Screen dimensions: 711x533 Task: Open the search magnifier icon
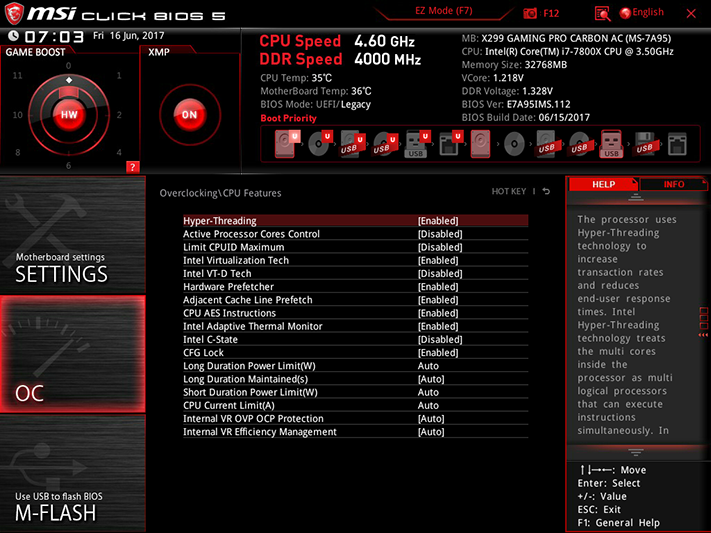(x=602, y=14)
